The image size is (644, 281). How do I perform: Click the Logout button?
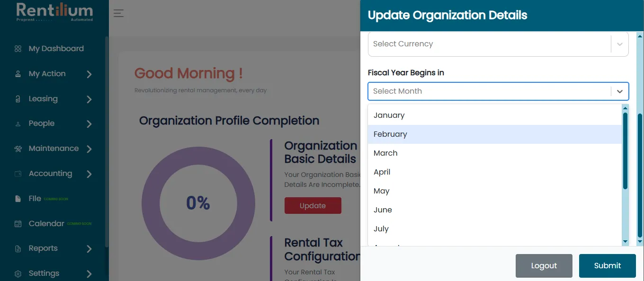pos(544,266)
